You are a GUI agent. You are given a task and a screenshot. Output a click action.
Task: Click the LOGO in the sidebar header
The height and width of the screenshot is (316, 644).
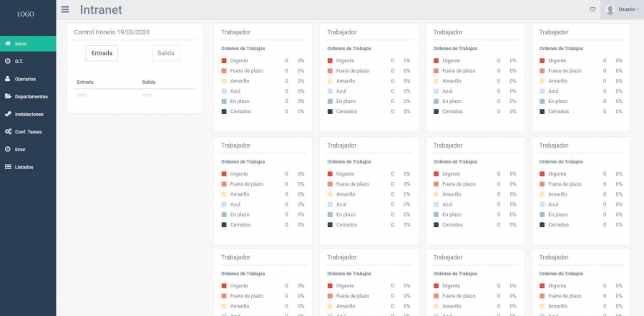[26, 14]
